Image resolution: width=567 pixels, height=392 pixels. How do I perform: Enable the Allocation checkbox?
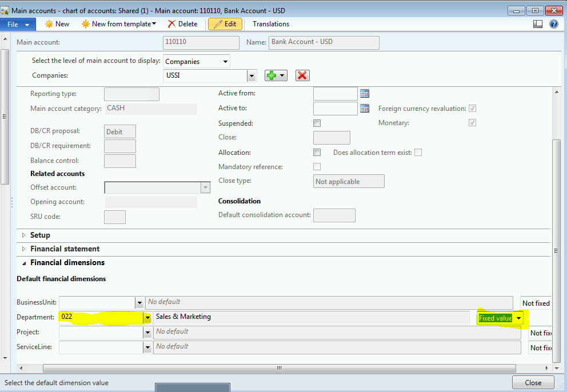pos(317,152)
